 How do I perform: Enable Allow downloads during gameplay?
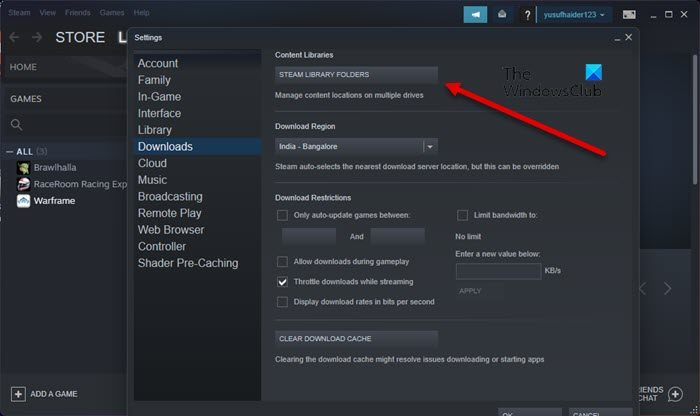click(x=282, y=262)
